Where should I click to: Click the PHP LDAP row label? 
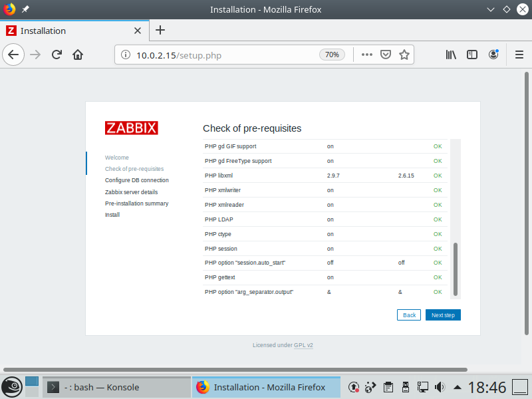(x=219, y=219)
